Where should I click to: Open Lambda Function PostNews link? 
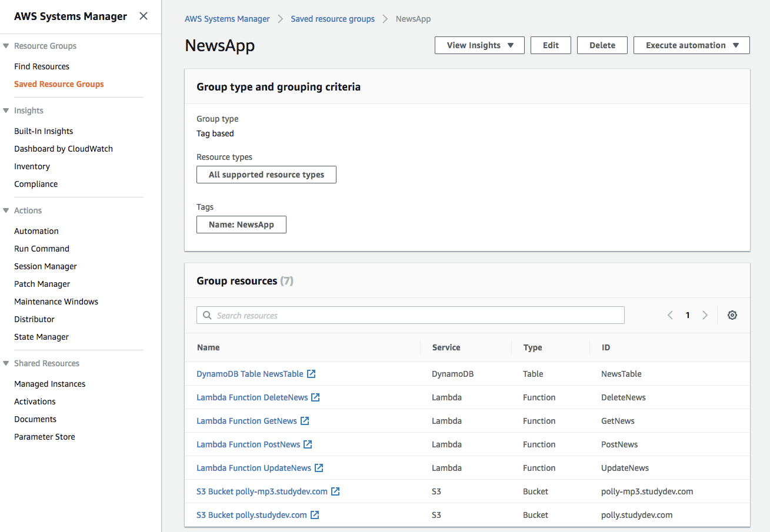pos(248,444)
